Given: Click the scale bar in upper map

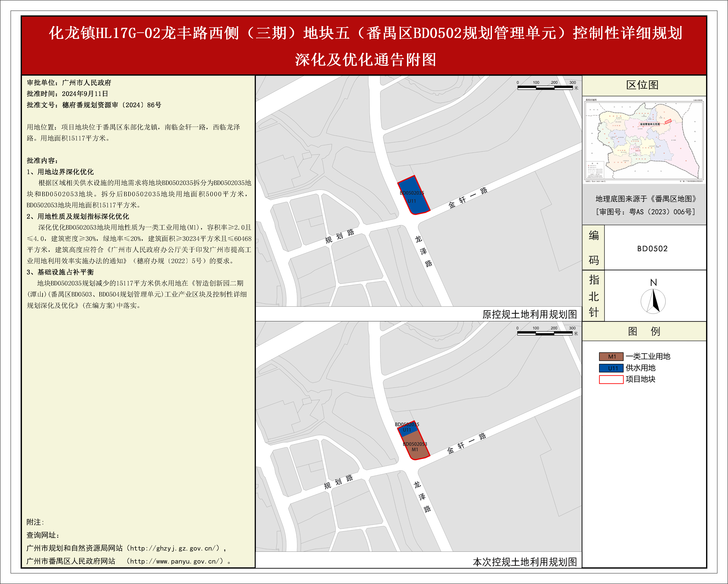Looking at the screenshot, I should click(x=545, y=87).
